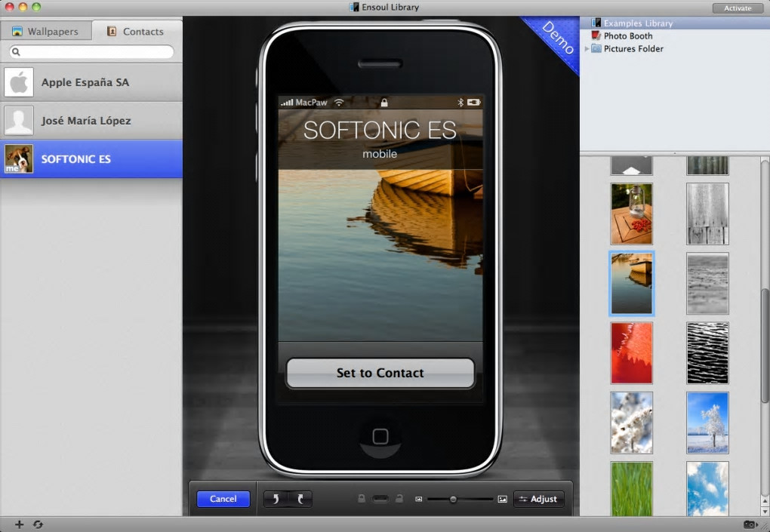The width and height of the screenshot is (770, 532).
Task: Click the open padlock icon
Action: click(399, 499)
